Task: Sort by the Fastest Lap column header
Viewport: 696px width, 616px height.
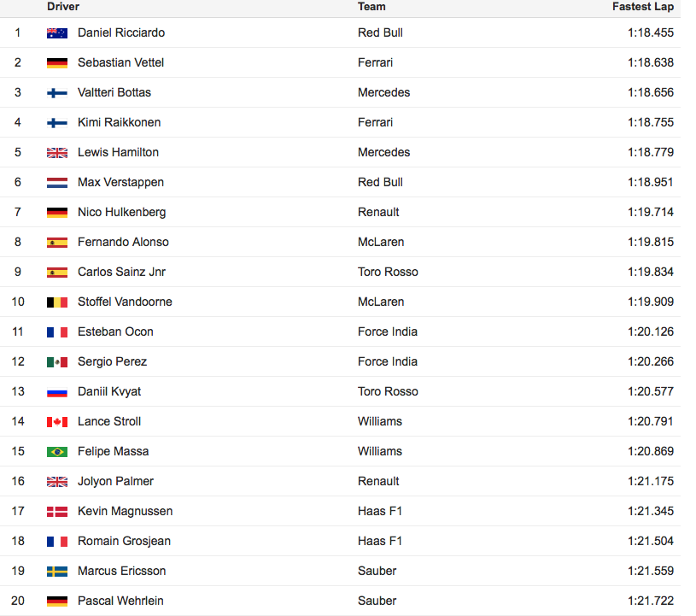Action: pyautogui.click(x=643, y=7)
